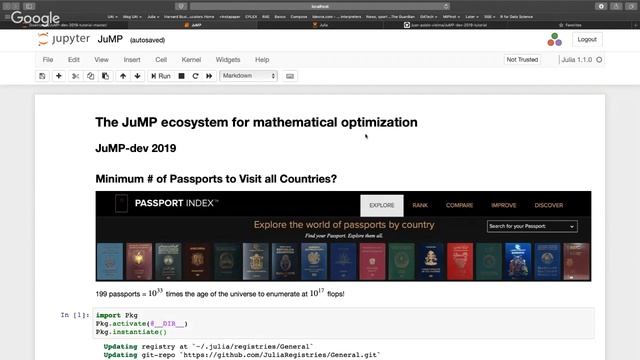Screen dimensions: 640x360
Task: Toggle the browser sidebar icon
Action: (29, 6)
